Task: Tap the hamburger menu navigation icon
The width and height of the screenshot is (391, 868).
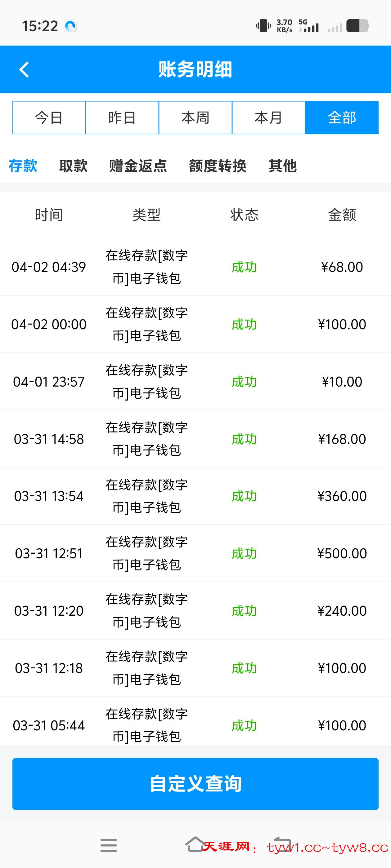Action: pyautogui.click(x=108, y=845)
